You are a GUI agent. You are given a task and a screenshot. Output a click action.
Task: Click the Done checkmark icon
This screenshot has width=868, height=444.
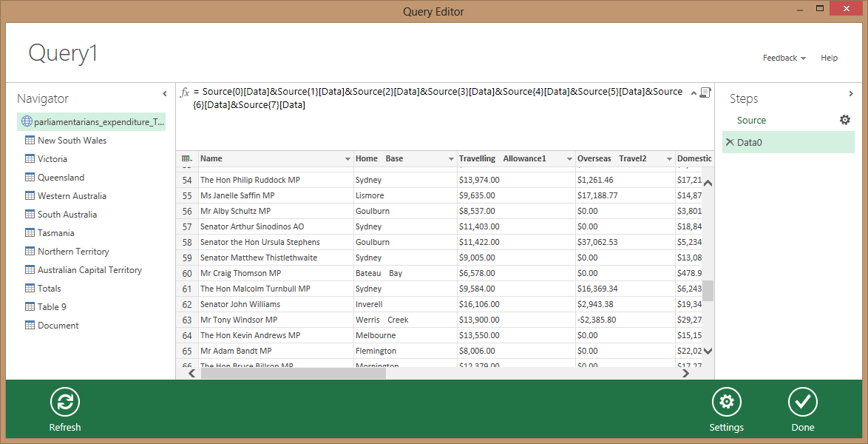tap(802, 402)
